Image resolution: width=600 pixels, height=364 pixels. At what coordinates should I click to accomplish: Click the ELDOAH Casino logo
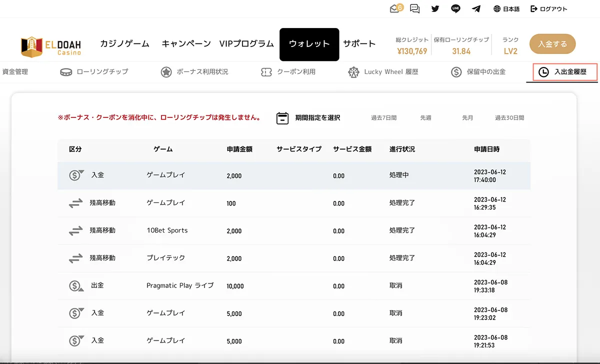[x=51, y=45]
